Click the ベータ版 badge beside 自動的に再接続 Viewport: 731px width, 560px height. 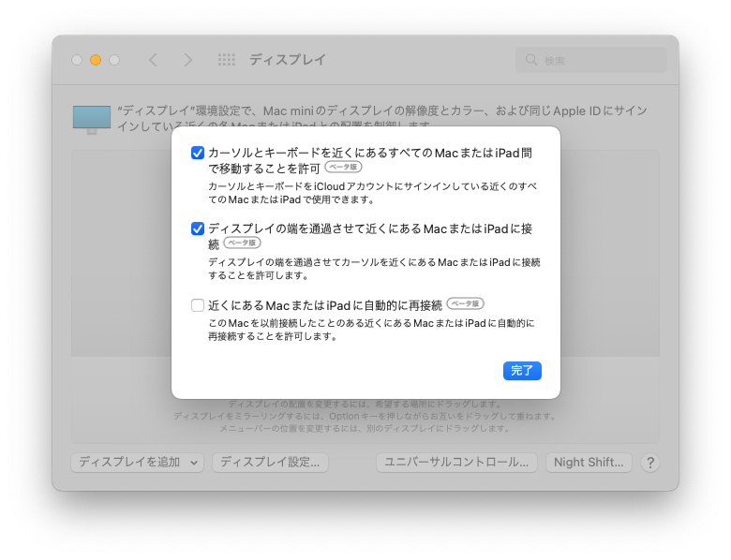coord(465,303)
